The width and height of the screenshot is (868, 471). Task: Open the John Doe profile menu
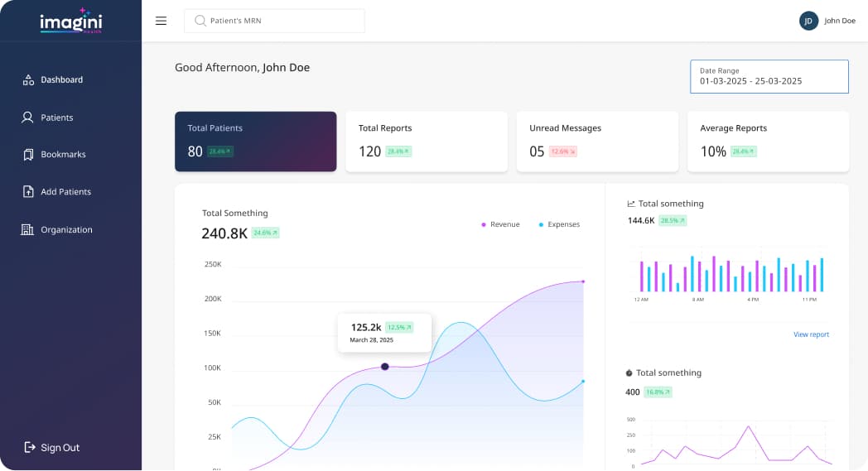(840, 21)
